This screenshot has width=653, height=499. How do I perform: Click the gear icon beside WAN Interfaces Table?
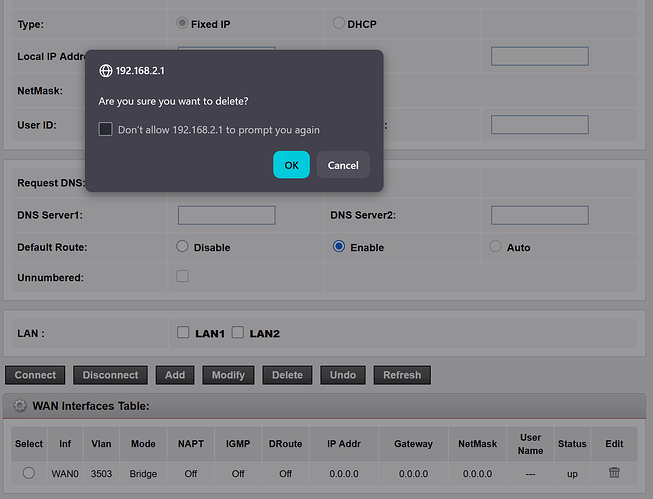coord(20,406)
